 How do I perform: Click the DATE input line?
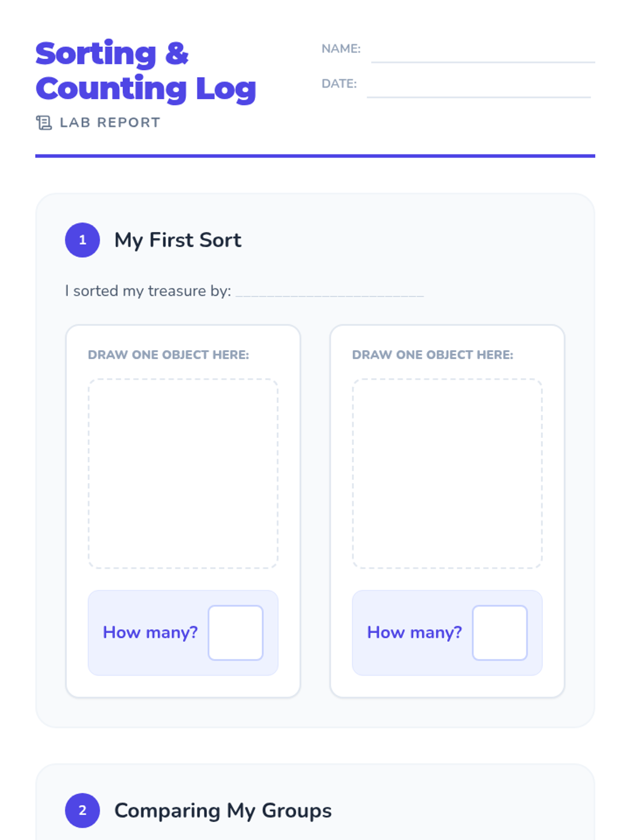pyautogui.click(x=478, y=89)
